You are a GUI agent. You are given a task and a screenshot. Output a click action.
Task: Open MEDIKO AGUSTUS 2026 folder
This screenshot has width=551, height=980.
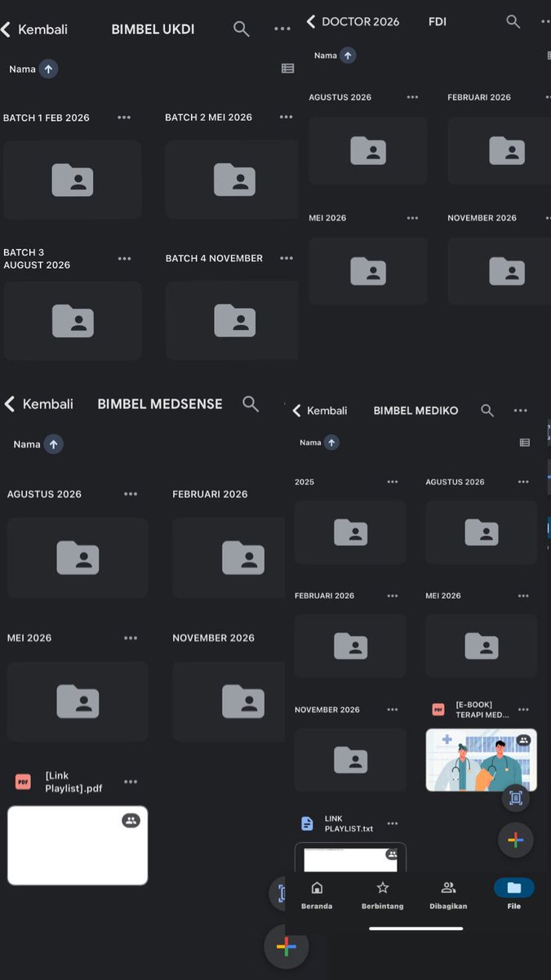coord(482,532)
